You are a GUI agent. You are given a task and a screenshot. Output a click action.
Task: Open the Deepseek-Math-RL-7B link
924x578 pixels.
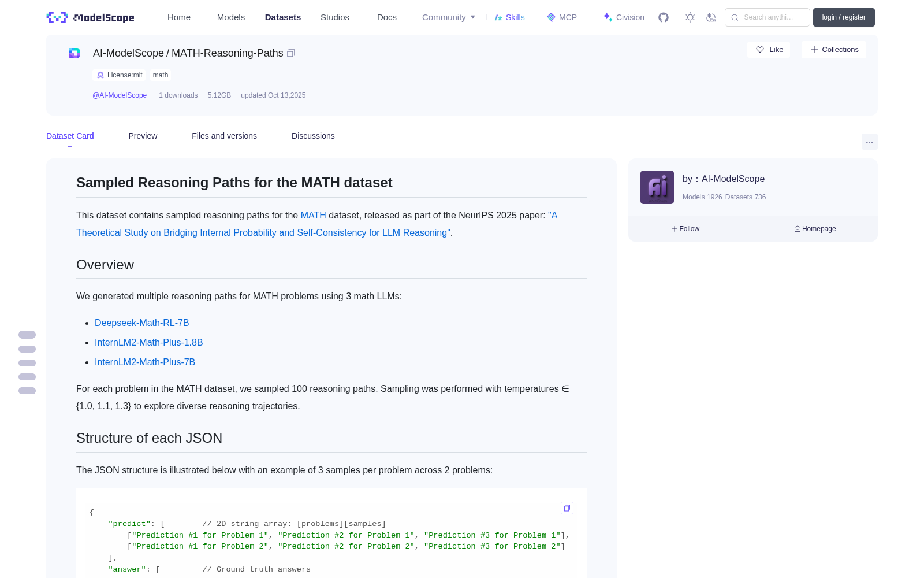point(142,323)
